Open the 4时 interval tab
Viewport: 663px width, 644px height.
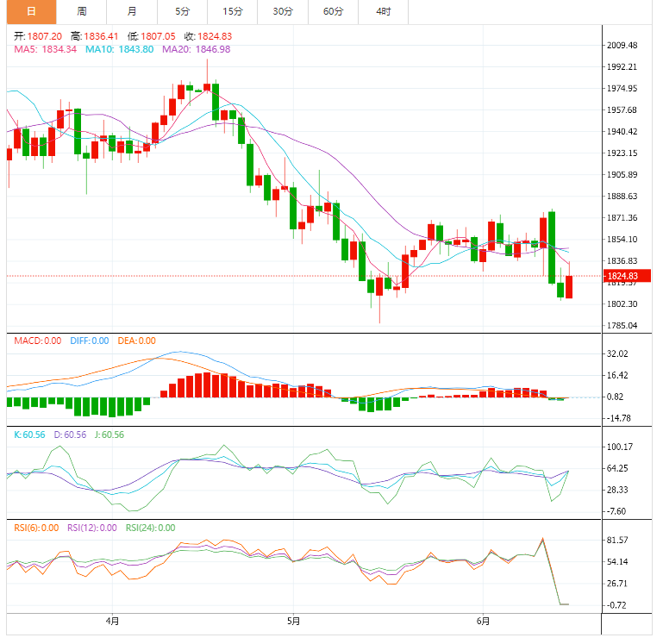click(383, 12)
